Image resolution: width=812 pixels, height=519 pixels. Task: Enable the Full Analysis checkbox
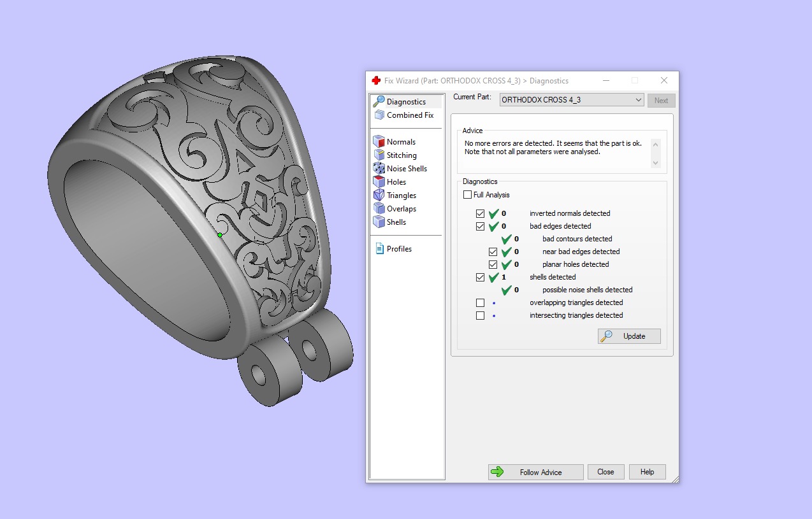[468, 195]
